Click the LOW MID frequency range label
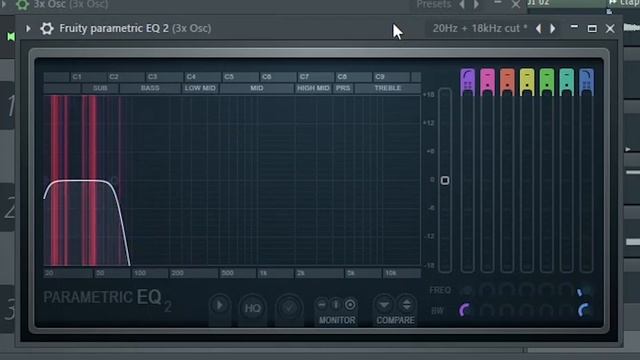The height and width of the screenshot is (360, 640). 200,88
